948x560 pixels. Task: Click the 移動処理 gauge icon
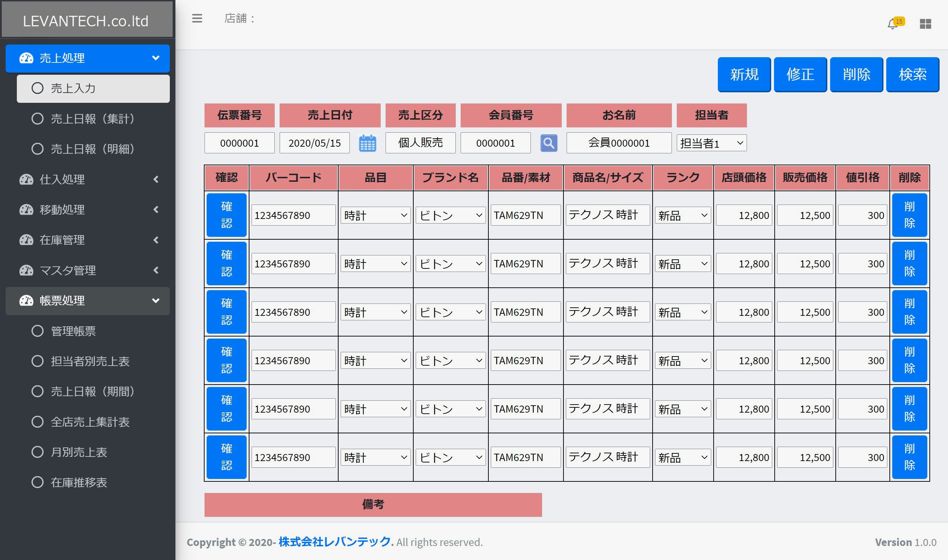[26, 209]
